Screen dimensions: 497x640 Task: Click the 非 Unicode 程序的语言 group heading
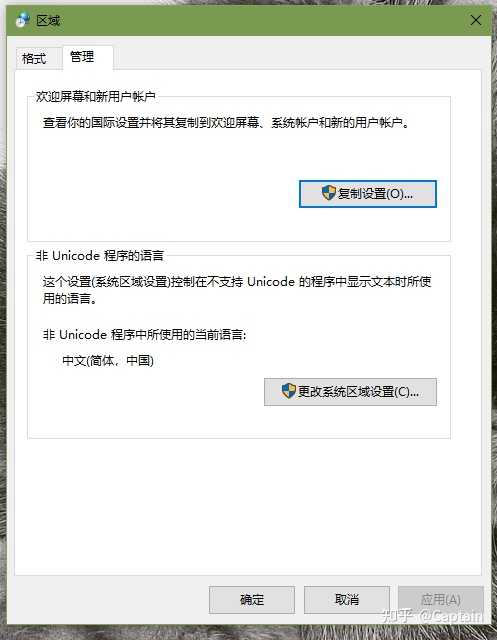tap(100, 256)
